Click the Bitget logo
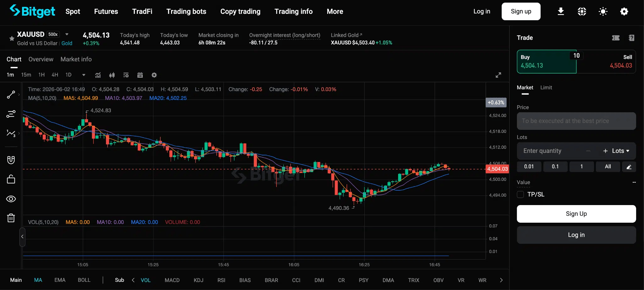 (32, 11)
